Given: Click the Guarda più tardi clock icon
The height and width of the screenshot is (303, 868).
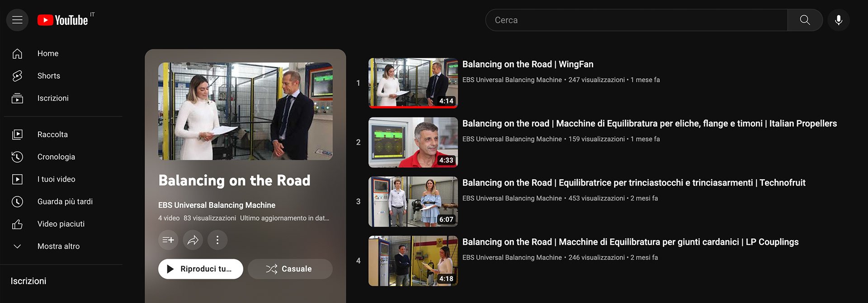Looking at the screenshot, I should 17,201.
